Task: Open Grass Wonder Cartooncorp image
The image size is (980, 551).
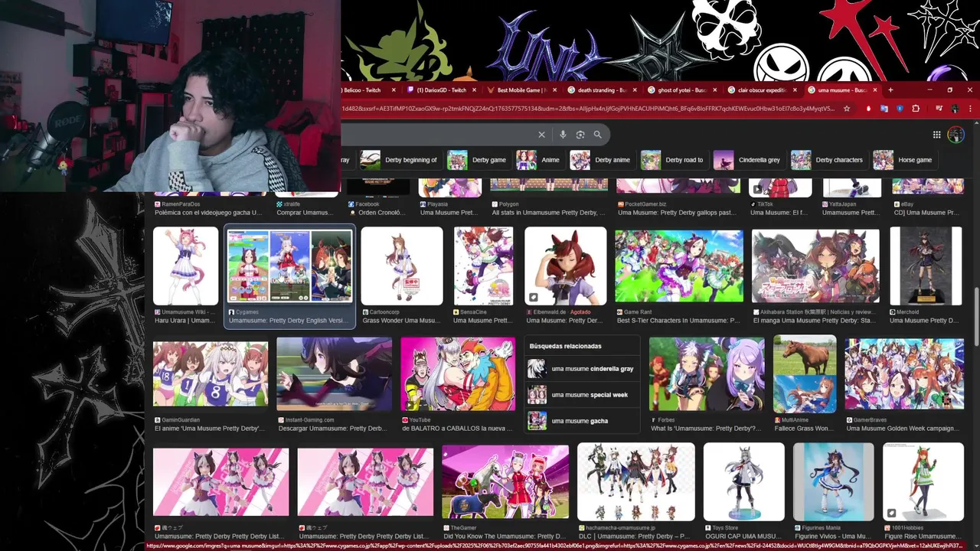Action: (x=402, y=266)
